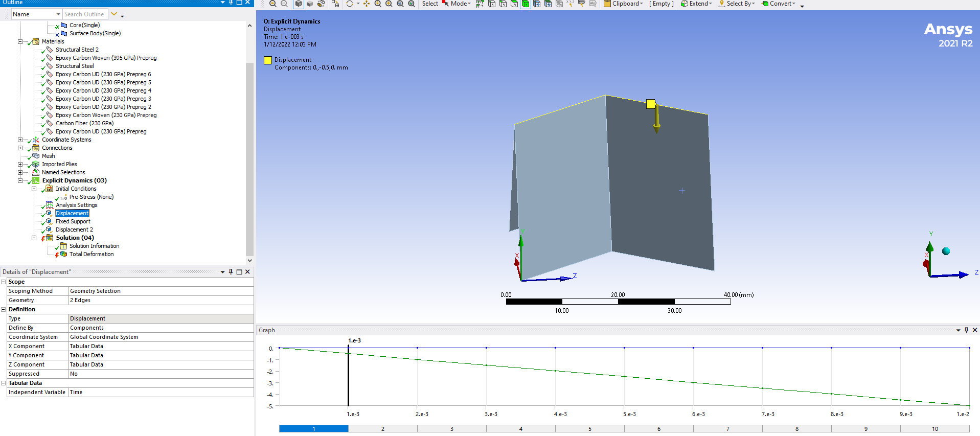The height and width of the screenshot is (436, 980).
Task: Click the XYZ coordinate pick icon
Action: [571, 4]
